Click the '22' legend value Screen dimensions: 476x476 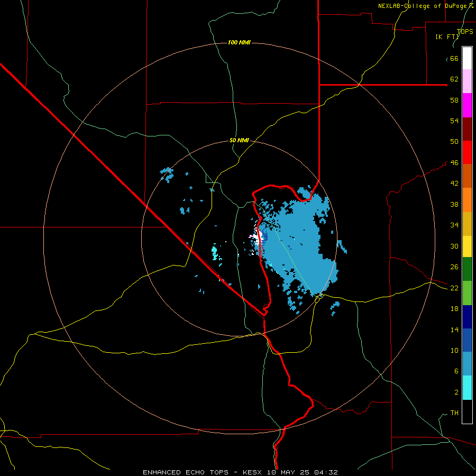click(454, 288)
